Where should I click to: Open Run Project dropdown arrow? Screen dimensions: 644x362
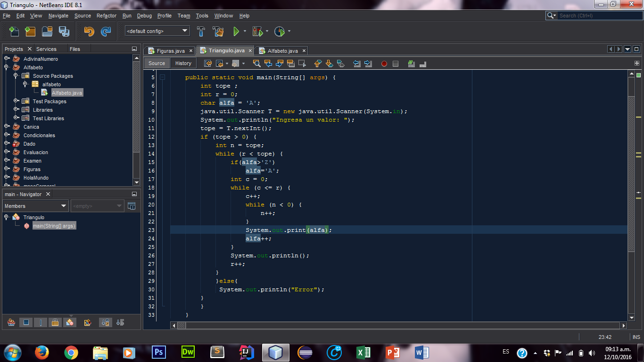[x=245, y=32]
